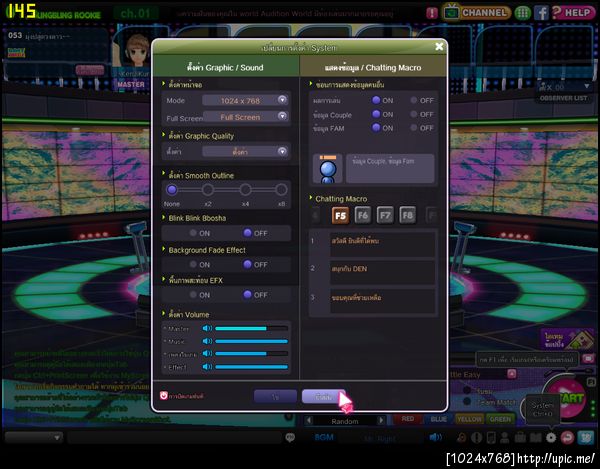Click the chat bubble icon beside chat input
The width and height of the screenshot is (600, 469).
tap(290, 437)
